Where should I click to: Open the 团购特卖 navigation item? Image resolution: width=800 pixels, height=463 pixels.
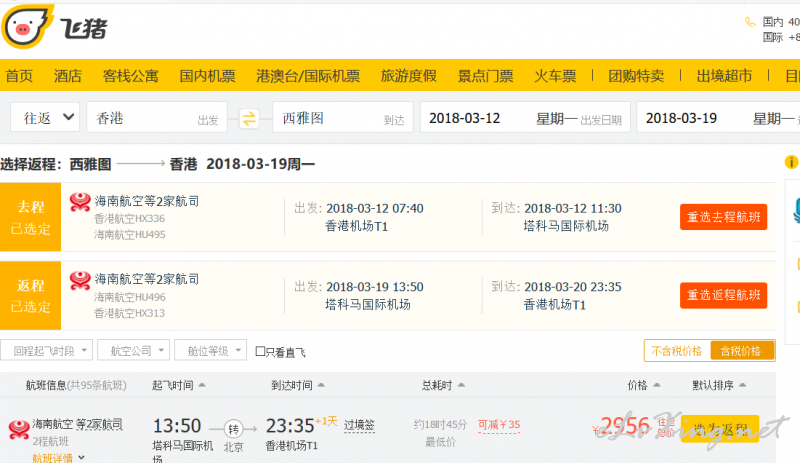tap(636, 76)
